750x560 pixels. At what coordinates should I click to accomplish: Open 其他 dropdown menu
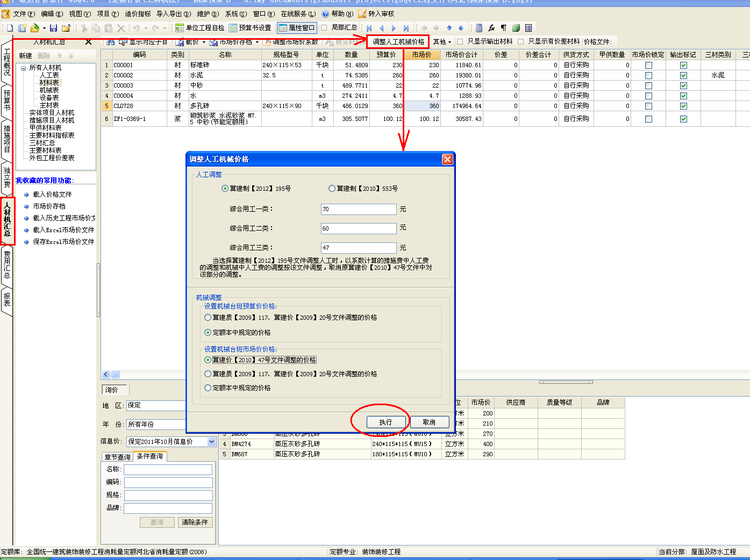point(442,42)
